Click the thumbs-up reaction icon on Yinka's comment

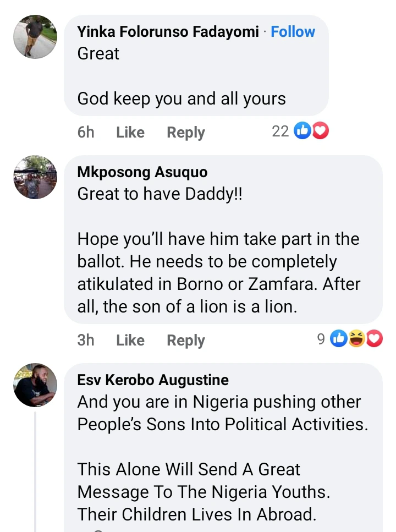[302, 131]
